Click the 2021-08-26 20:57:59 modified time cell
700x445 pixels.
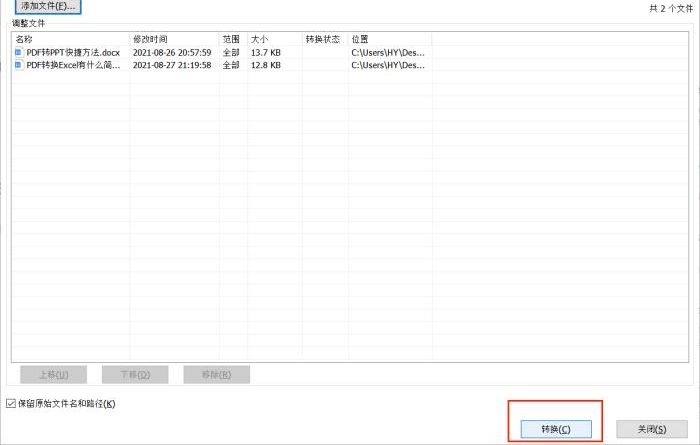coord(172,52)
